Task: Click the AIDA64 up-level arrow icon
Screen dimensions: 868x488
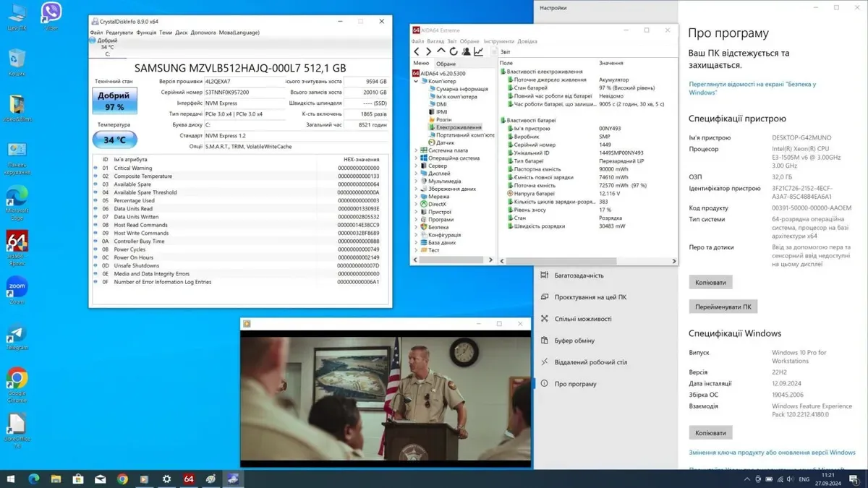Action: pyautogui.click(x=441, y=52)
